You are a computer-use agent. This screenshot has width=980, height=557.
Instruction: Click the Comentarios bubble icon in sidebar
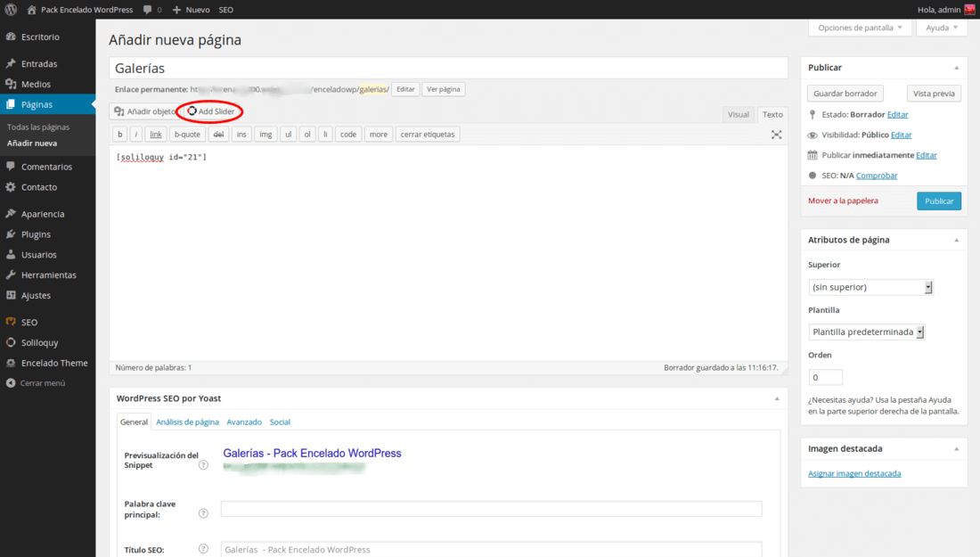point(11,167)
